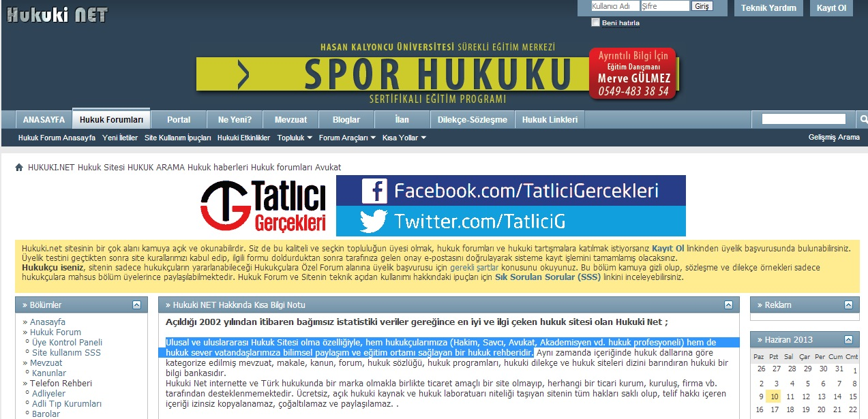Open Barolar in the sidebar
This screenshot has height=419, width=868.
click(46, 414)
